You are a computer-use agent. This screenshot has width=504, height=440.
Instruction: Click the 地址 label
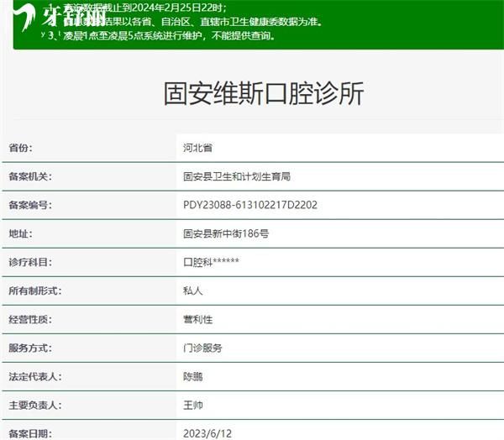20,233
